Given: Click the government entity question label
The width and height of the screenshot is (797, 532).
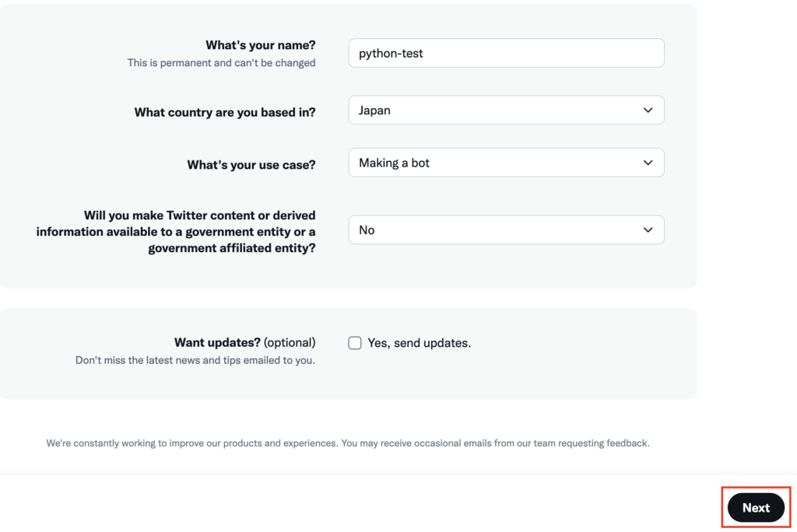Looking at the screenshot, I should coord(176,232).
